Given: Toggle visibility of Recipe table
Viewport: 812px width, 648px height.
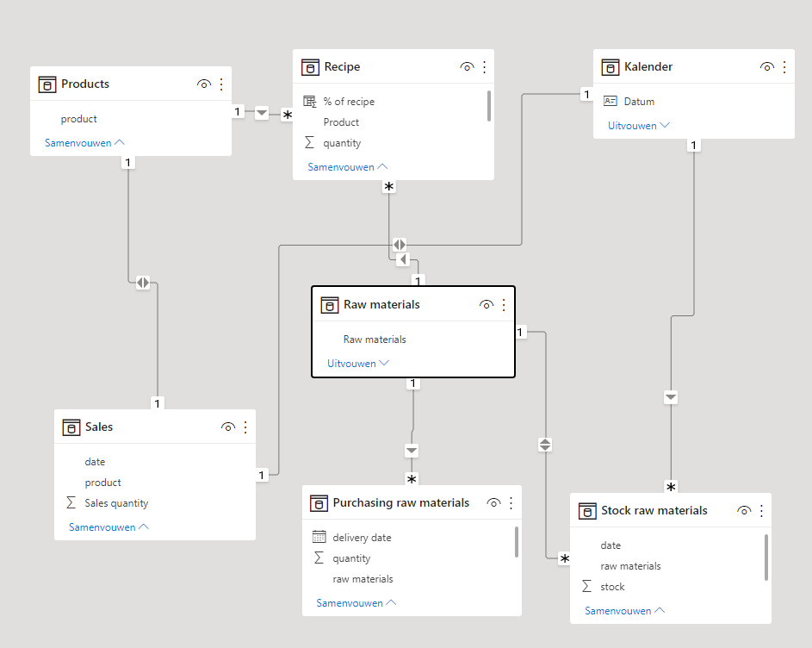Looking at the screenshot, I should coord(467,67).
